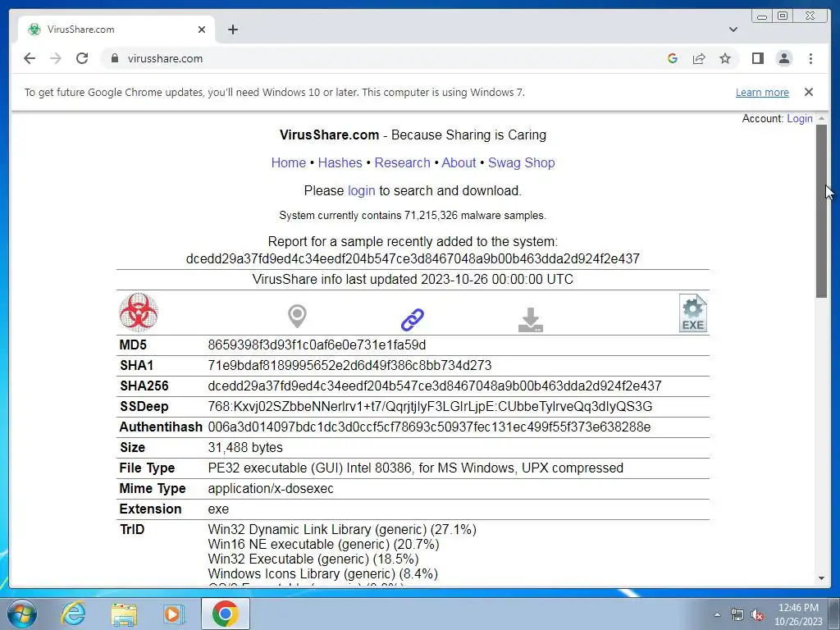Image resolution: width=840 pixels, height=630 pixels.
Task: Click TrID line Win16 NE executable (20.7%)
Action: pos(323,545)
